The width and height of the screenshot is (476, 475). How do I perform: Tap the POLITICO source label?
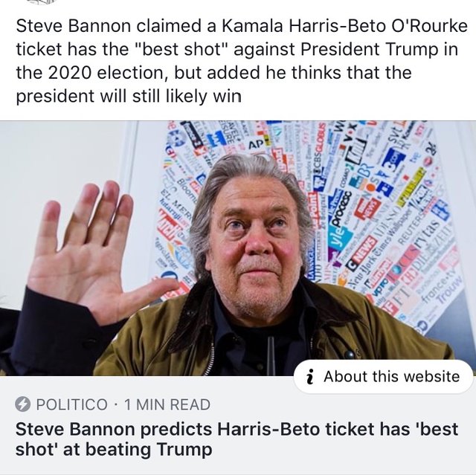(72, 404)
